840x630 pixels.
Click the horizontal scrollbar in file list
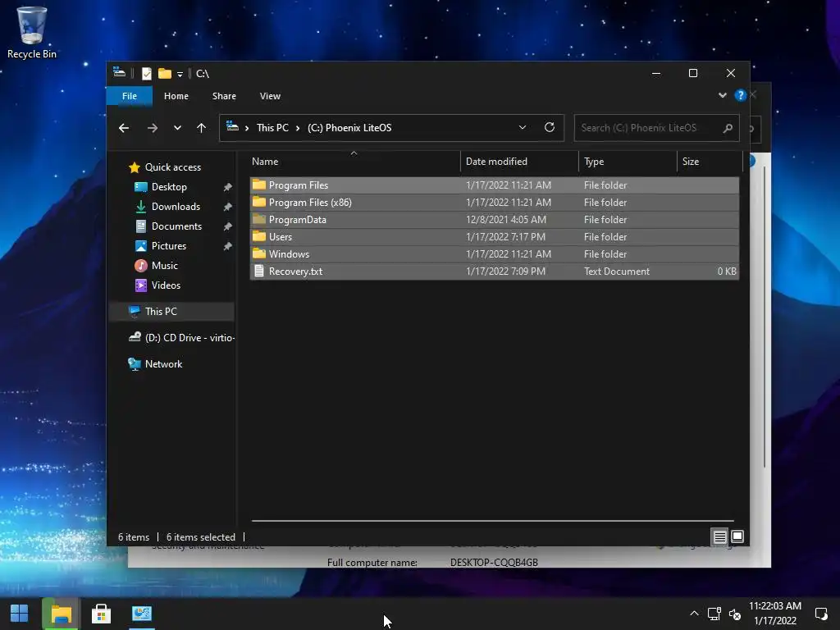[492, 520]
